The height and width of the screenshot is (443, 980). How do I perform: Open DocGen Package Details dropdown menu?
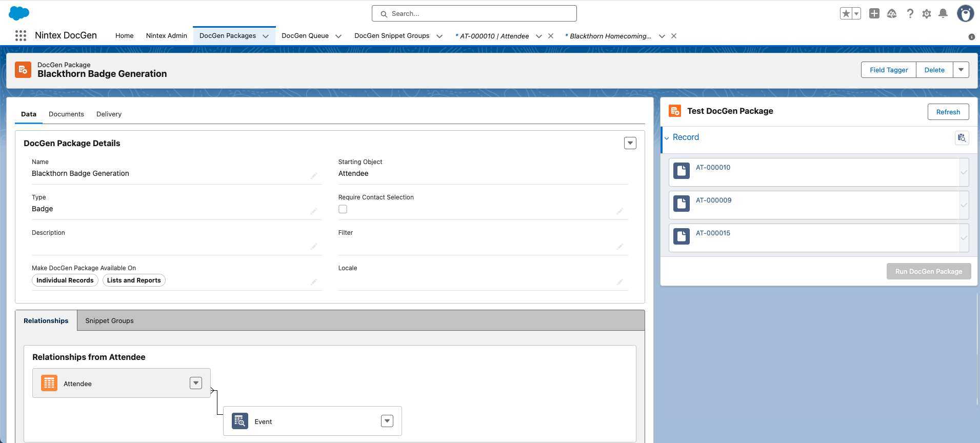pyautogui.click(x=630, y=143)
